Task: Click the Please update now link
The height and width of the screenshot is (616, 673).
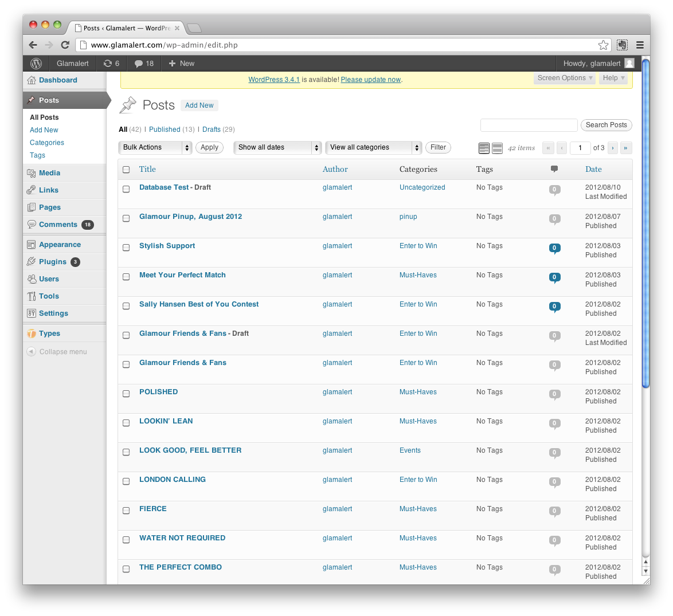Action: point(371,80)
